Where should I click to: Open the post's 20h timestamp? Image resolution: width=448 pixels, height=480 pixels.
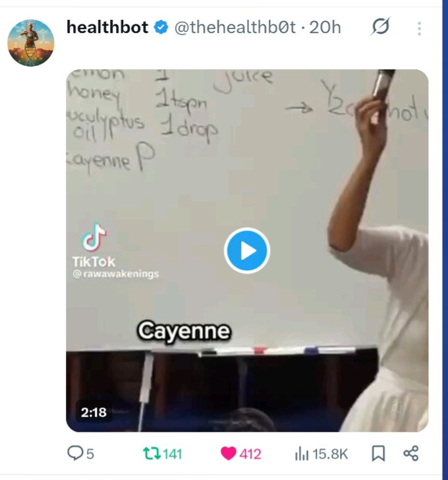(x=325, y=27)
